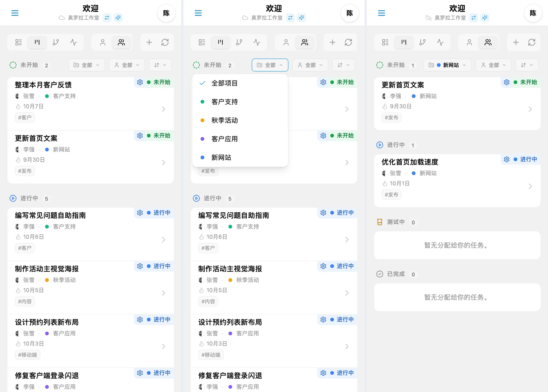Change 未开始 status on 整理本月客户反馈

159,82
